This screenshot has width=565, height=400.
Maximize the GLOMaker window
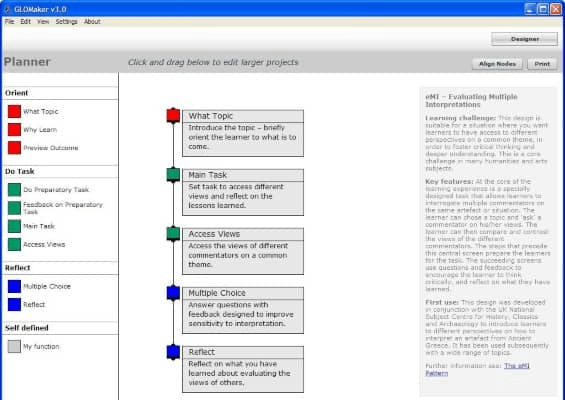pyautogui.click(x=543, y=9)
